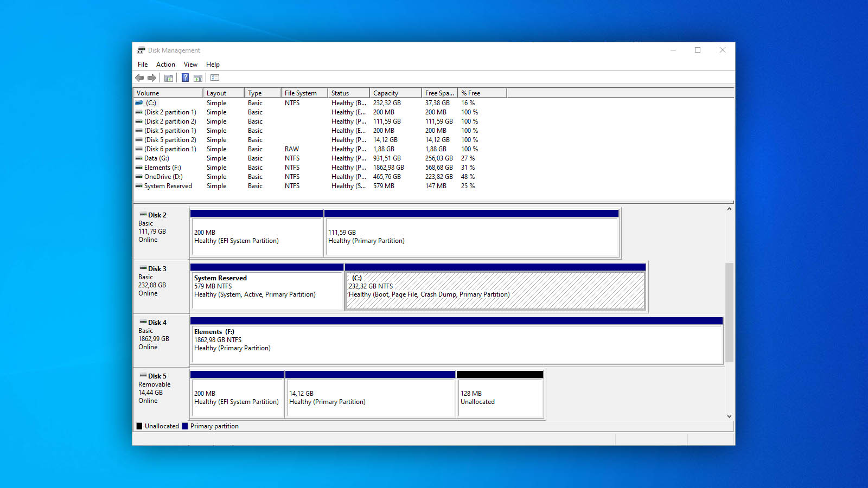868x488 pixels.
Task: Click the scroll down arrow in disk pane
Action: [x=729, y=416]
